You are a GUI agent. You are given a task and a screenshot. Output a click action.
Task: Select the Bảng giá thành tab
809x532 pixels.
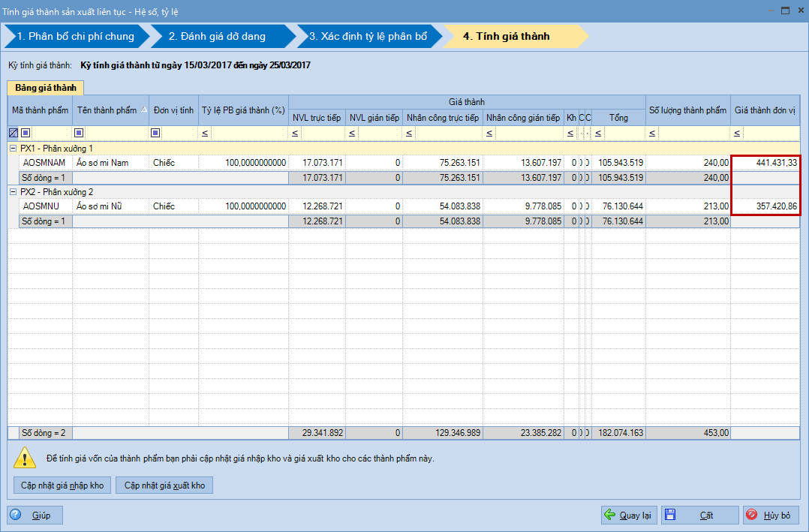(x=45, y=88)
